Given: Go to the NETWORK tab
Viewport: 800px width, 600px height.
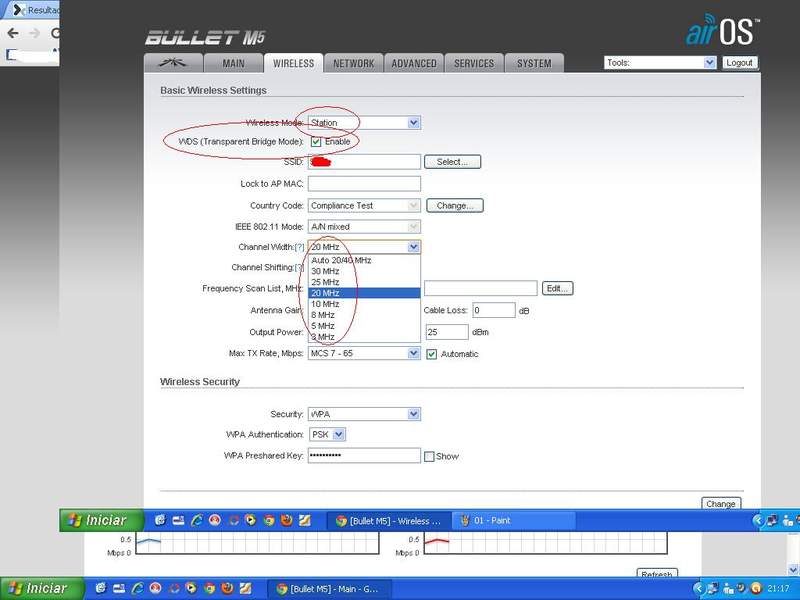Looking at the screenshot, I should 354,63.
